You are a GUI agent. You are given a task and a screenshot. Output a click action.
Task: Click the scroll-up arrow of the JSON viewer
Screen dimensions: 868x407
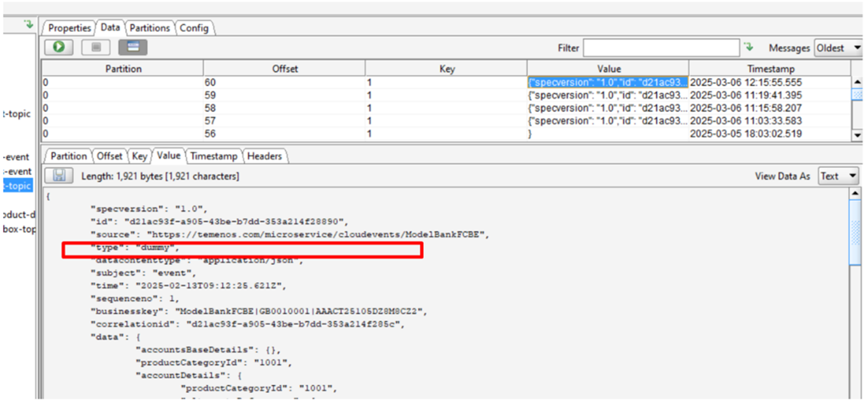coord(855,193)
